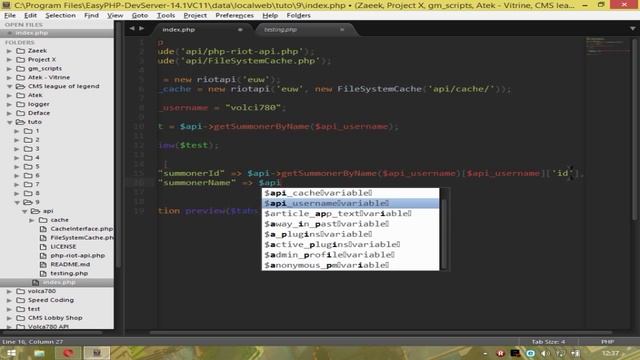
Task: Select the Atek folder icon
Action: [x=20, y=95]
